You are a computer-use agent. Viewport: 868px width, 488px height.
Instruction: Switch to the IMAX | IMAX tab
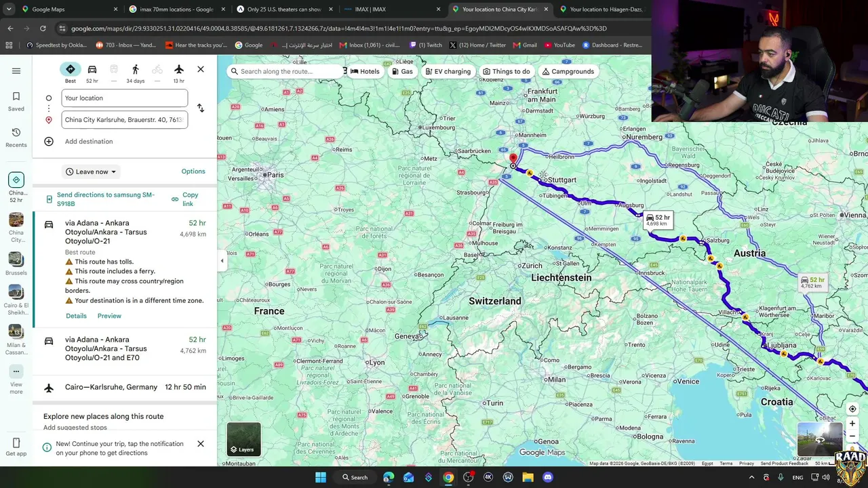pyautogui.click(x=391, y=9)
